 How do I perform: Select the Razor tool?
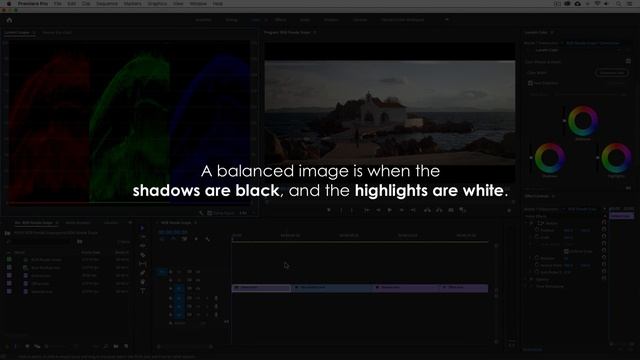142,255
